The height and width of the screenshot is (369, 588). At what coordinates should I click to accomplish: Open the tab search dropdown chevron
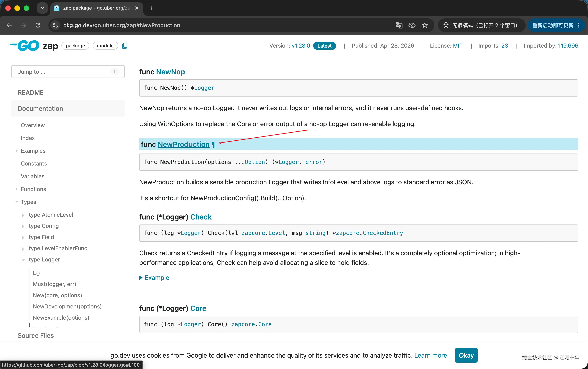[x=42, y=8]
